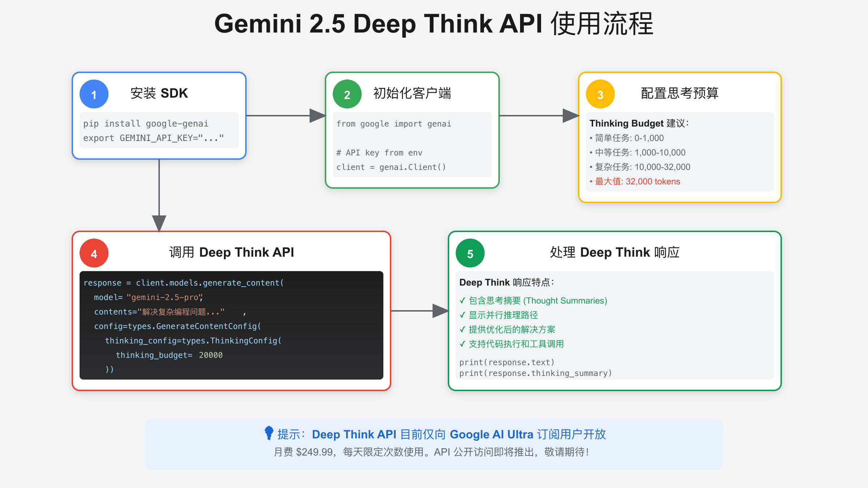This screenshot has height=488, width=868.
Task: Select the heading "配置思考预算"
Action: click(680, 93)
